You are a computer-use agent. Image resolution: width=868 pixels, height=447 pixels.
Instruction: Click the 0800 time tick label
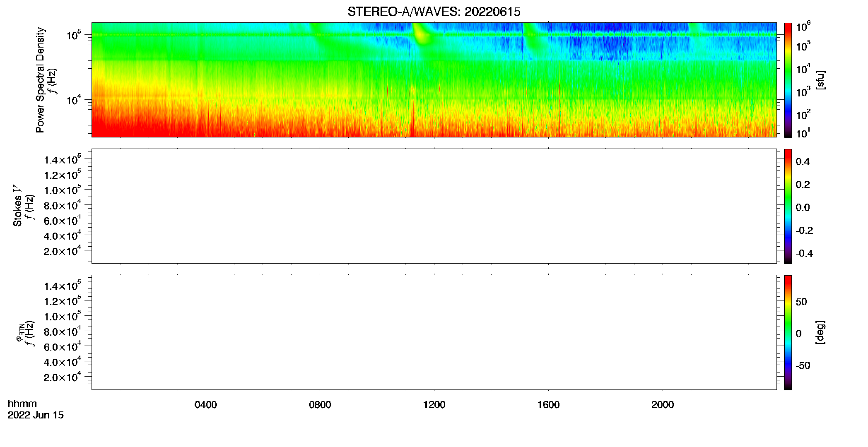click(x=320, y=405)
